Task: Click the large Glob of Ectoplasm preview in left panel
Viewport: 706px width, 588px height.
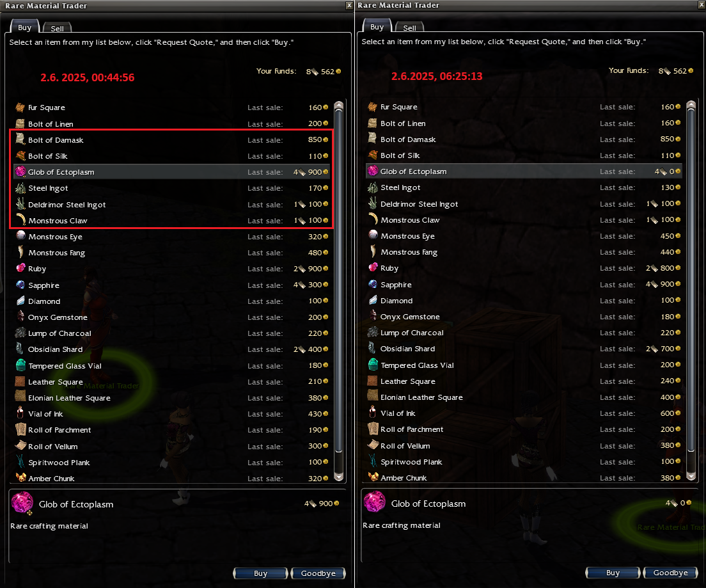Action: click(x=22, y=504)
